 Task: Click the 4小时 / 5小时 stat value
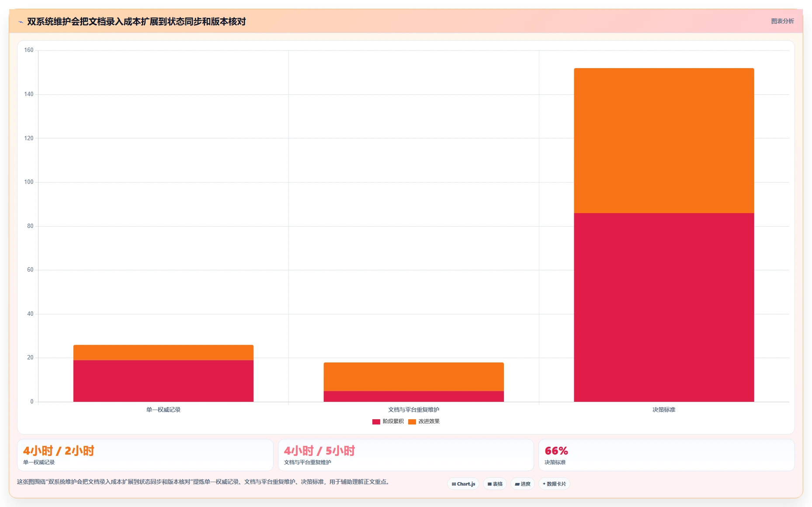pos(319,451)
